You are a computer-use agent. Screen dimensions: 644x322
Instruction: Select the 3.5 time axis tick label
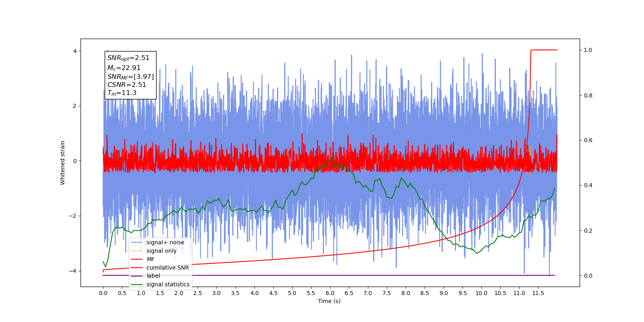[235, 293]
